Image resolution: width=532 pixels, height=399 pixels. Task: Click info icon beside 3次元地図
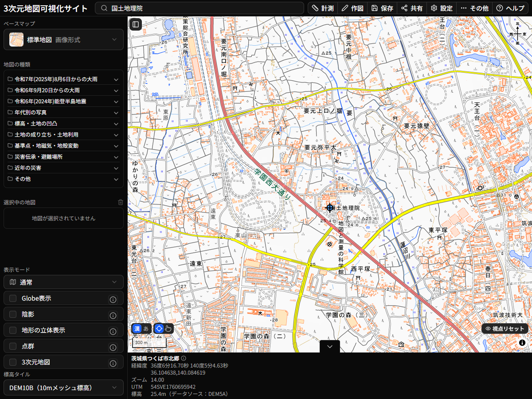(113, 363)
